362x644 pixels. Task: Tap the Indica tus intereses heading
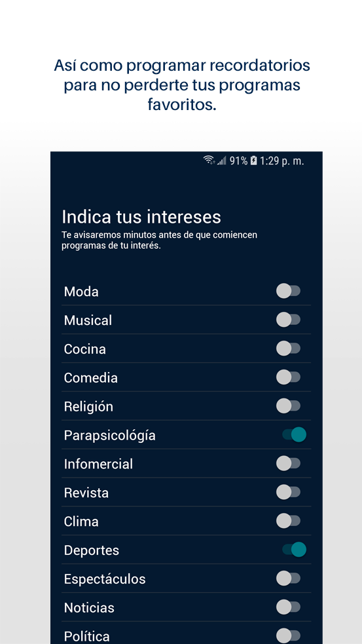point(141,217)
